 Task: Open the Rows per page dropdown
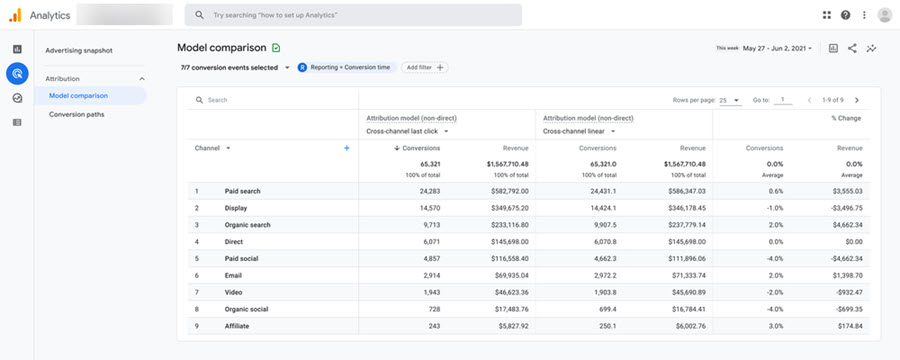(x=730, y=100)
